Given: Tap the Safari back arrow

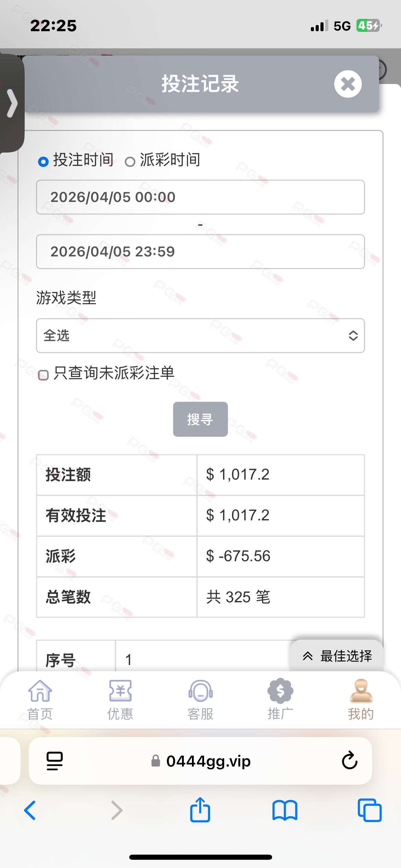Looking at the screenshot, I should pyautogui.click(x=30, y=810).
